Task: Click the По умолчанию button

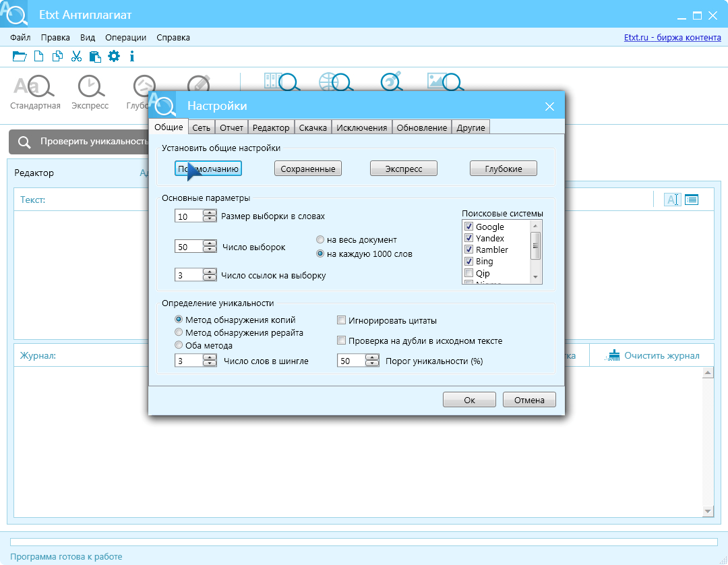Action: click(208, 169)
